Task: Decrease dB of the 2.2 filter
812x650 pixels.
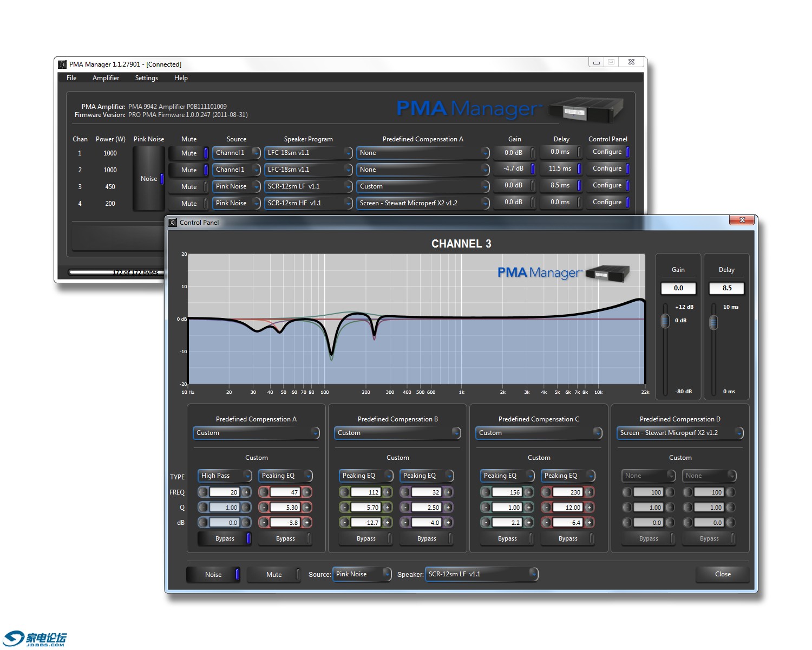Action: (486, 523)
